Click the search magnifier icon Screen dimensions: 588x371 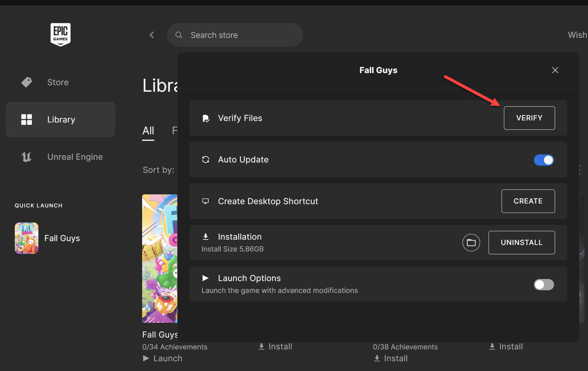179,35
